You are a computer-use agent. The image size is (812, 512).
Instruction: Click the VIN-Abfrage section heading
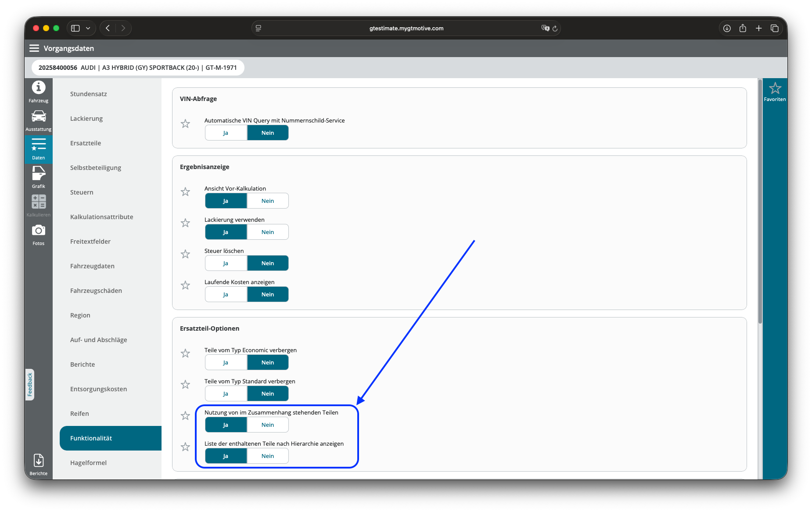pyautogui.click(x=198, y=99)
